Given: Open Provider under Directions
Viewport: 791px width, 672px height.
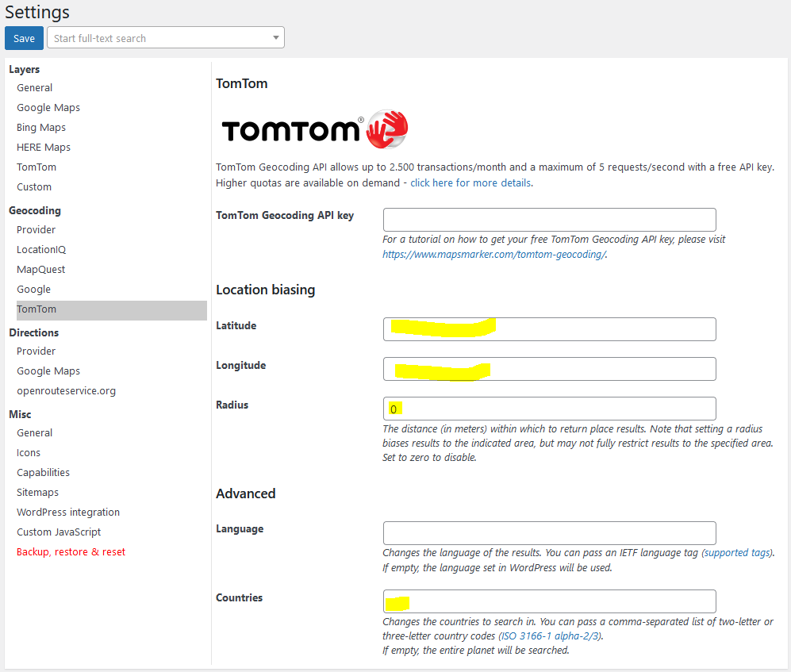Looking at the screenshot, I should coord(36,351).
